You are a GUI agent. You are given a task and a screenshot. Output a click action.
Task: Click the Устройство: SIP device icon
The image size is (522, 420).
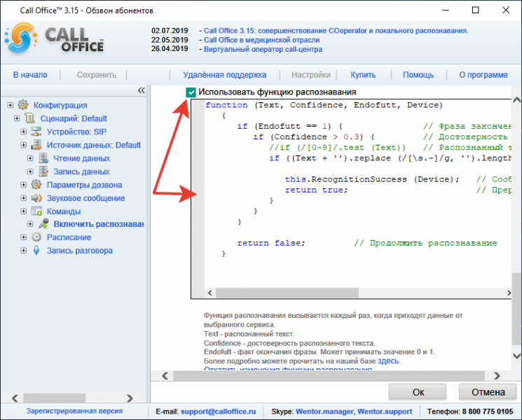click(x=36, y=132)
